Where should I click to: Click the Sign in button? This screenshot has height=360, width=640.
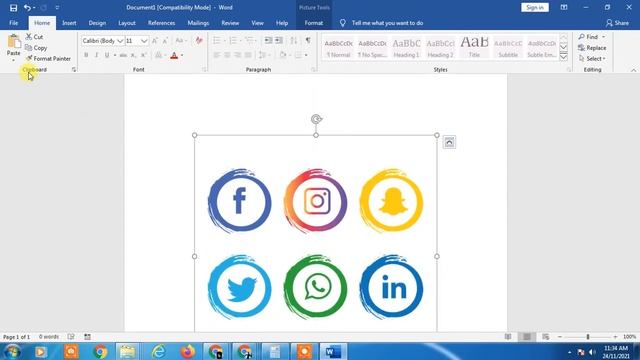535,7
